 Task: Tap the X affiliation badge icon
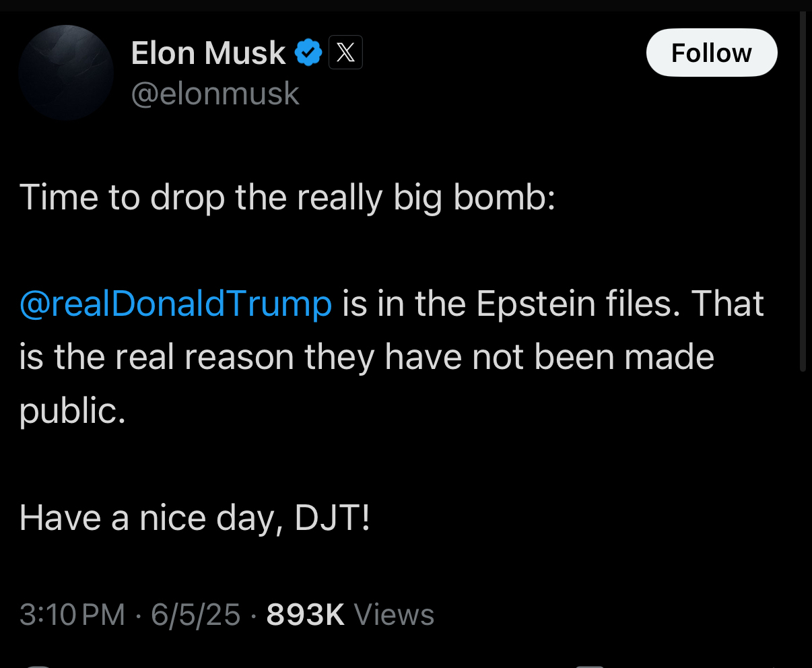coord(345,53)
